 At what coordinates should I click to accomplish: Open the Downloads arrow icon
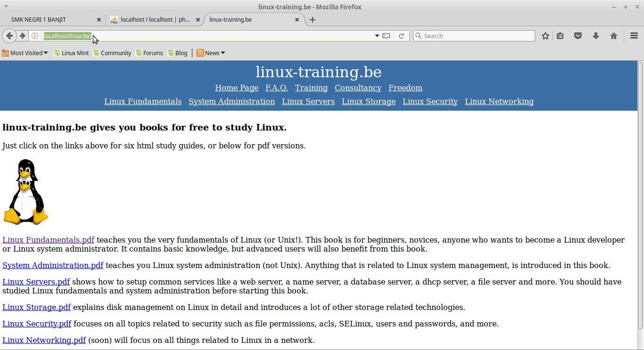coord(596,36)
